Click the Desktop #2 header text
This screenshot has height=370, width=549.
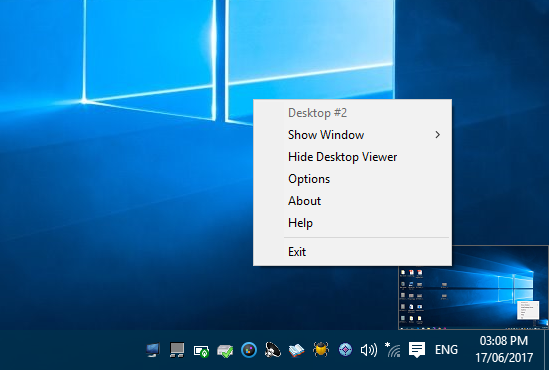[x=317, y=113]
